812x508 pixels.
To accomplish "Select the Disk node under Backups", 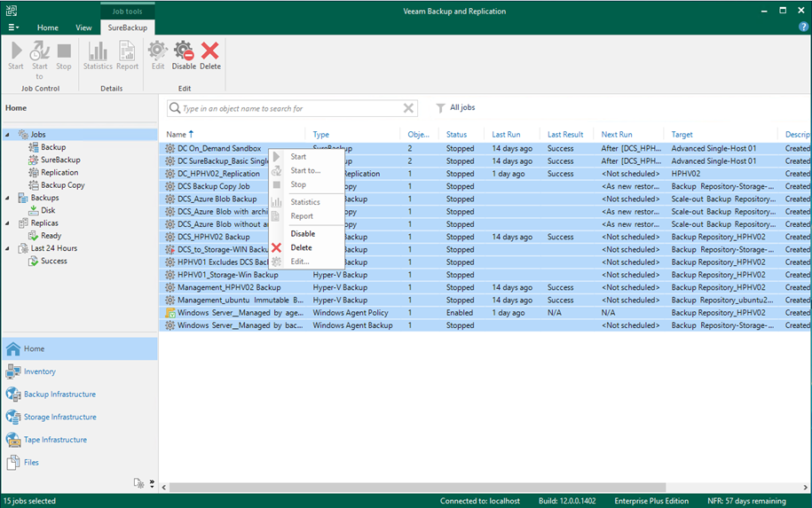I will (48, 210).
